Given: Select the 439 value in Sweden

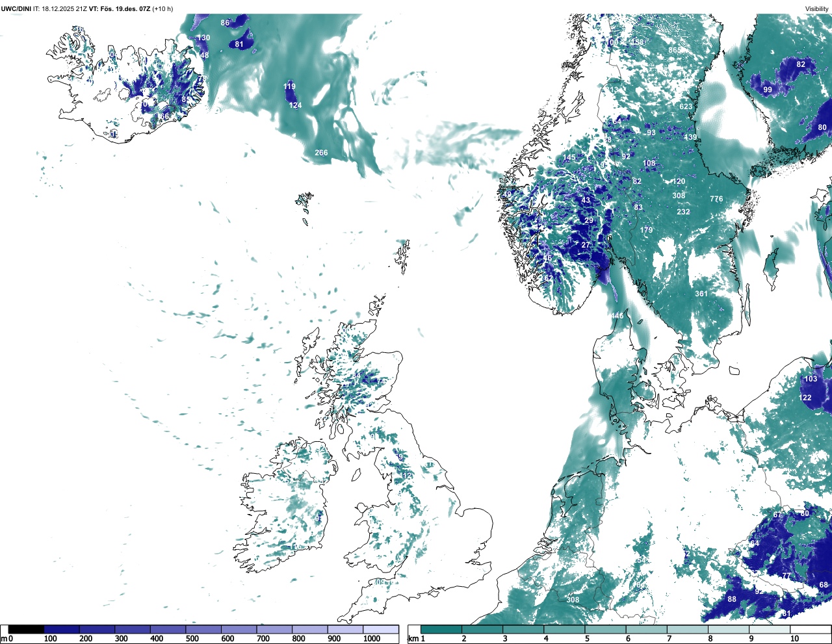Looking at the screenshot, I should pos(690,137).
